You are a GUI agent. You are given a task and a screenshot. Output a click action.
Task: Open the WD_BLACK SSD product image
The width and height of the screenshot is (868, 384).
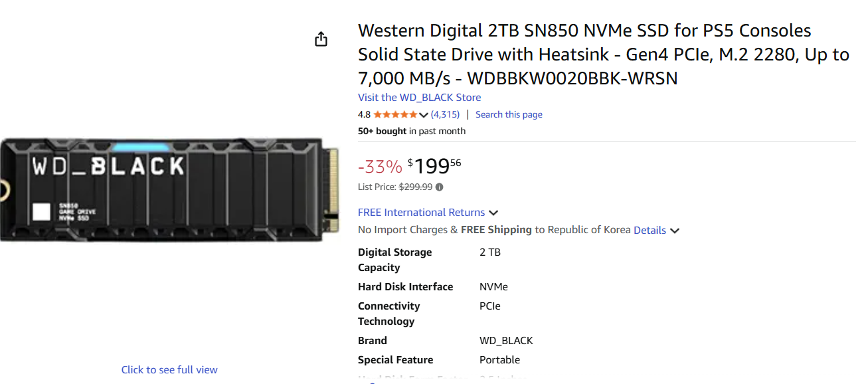click(169, 189)
